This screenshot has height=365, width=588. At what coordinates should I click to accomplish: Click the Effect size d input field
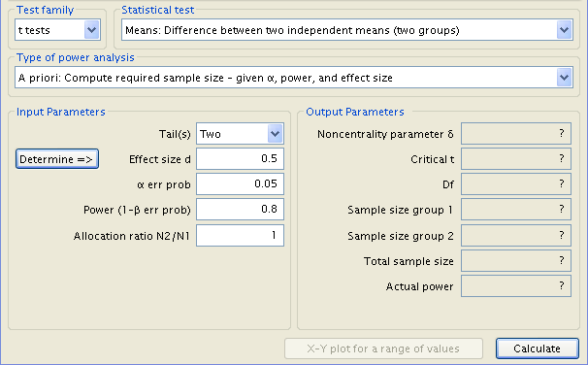(240, 158)
